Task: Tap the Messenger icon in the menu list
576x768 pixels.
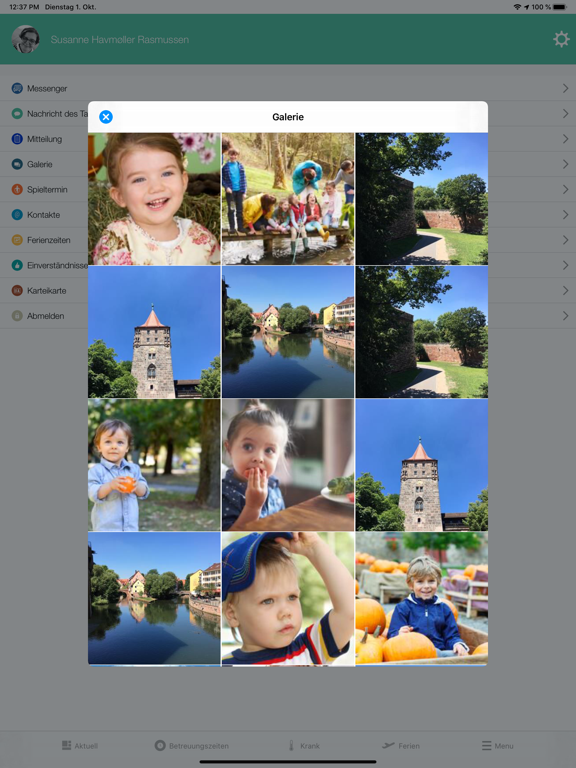Action: [x=17, y=88]
